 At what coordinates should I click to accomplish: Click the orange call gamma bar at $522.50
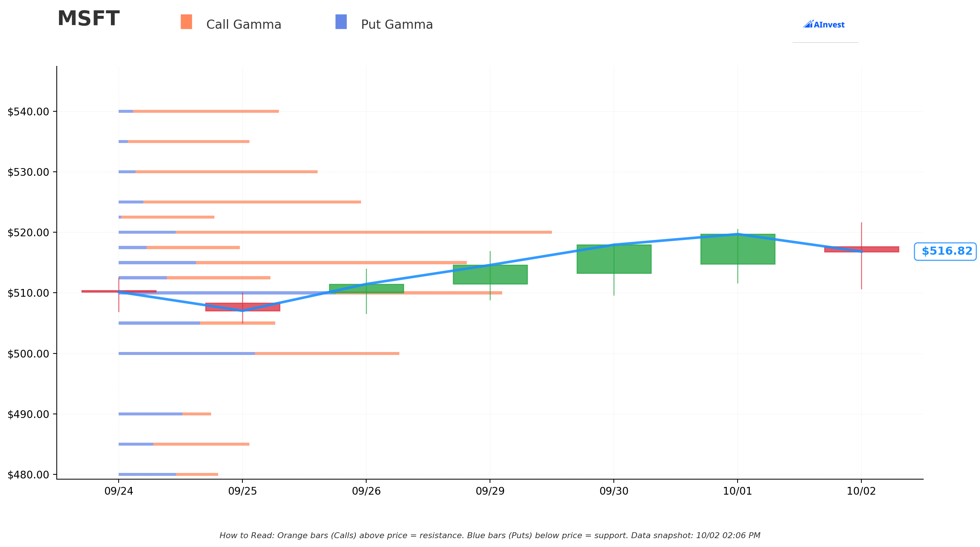(168, 217)
